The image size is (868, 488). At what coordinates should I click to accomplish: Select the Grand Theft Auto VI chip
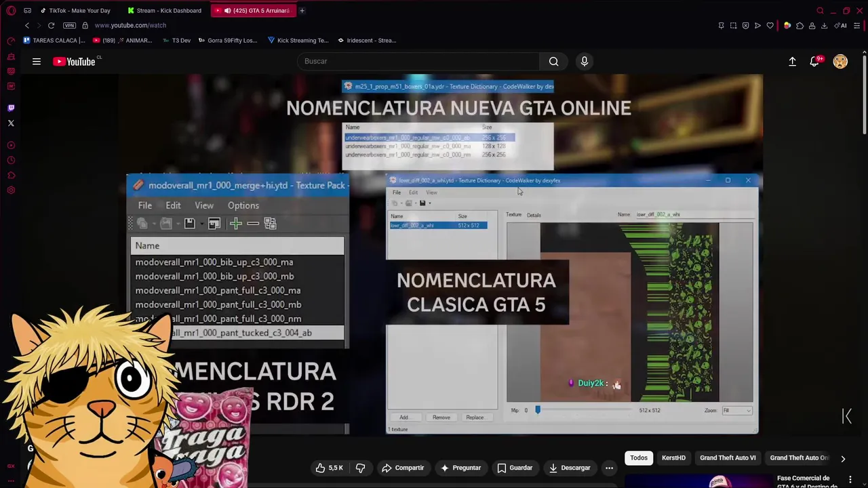(728, 458)
